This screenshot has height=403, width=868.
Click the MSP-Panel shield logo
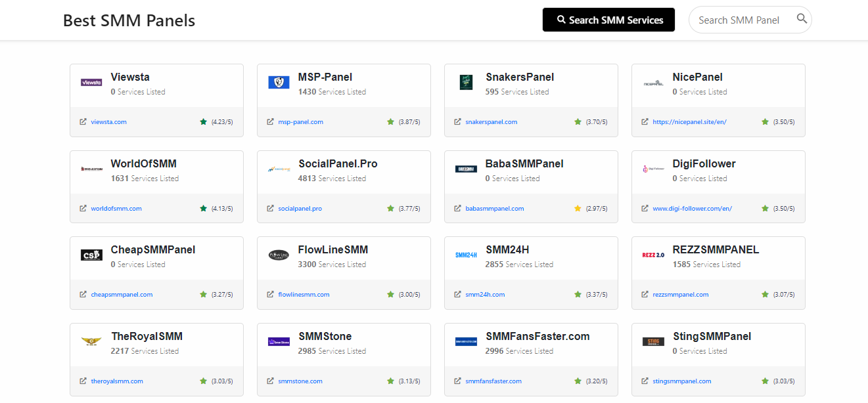pos(278,82)
